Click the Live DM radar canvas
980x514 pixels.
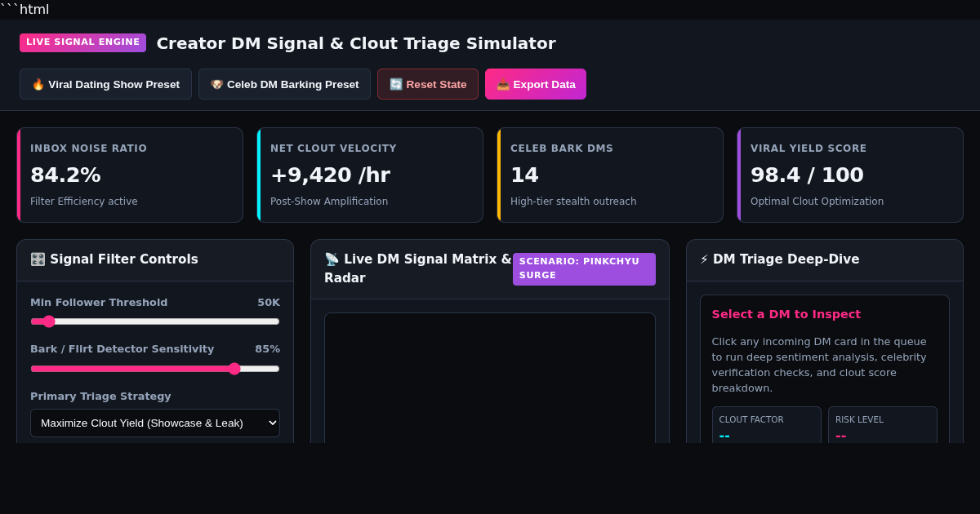click(490, 378)
